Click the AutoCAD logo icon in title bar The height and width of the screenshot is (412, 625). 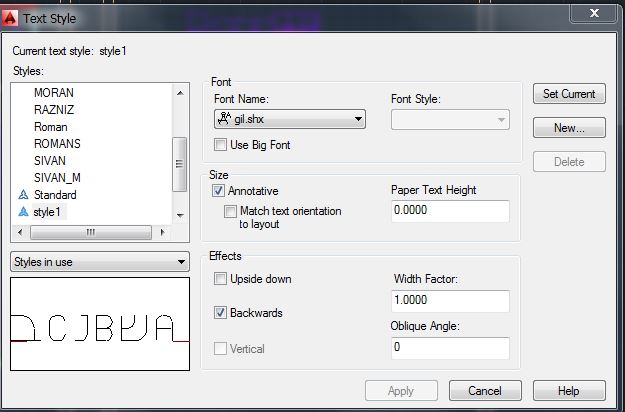pyautogui.click(x=12, y=17)
